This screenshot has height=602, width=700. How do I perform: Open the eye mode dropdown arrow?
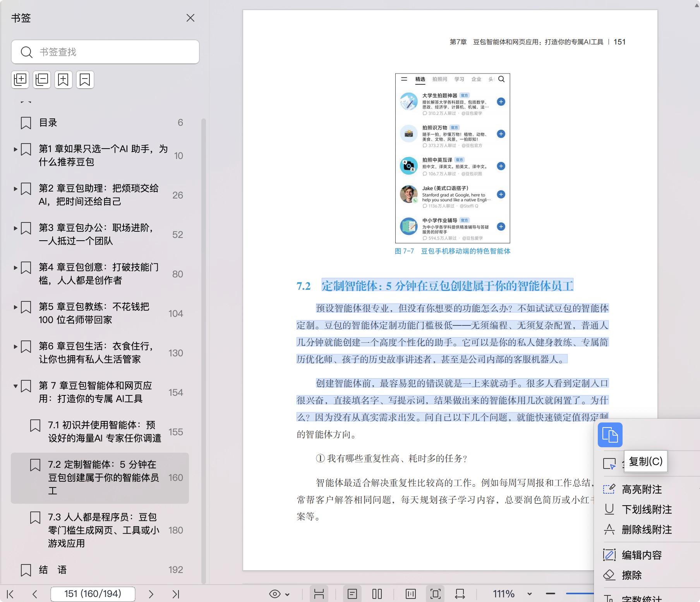pos(287,594)
